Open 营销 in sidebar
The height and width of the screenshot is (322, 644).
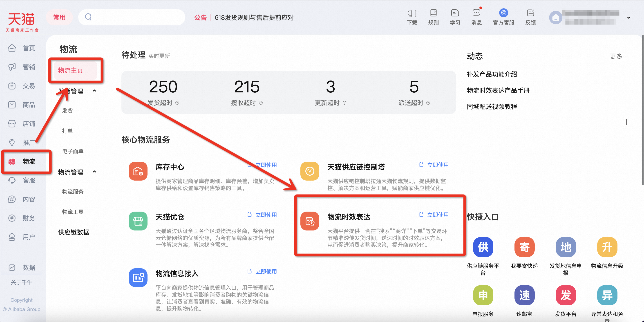pos(22,67)
